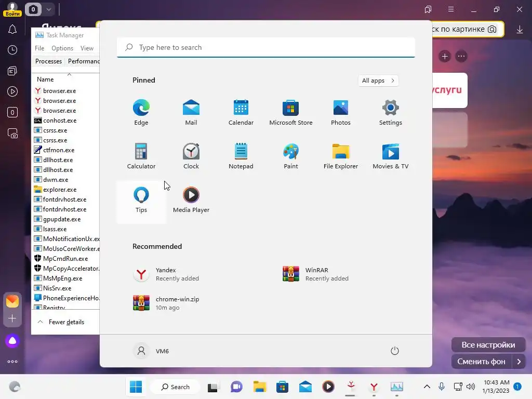
Task: Open Yandex browser notifications bell
Action: pos(12,29)
